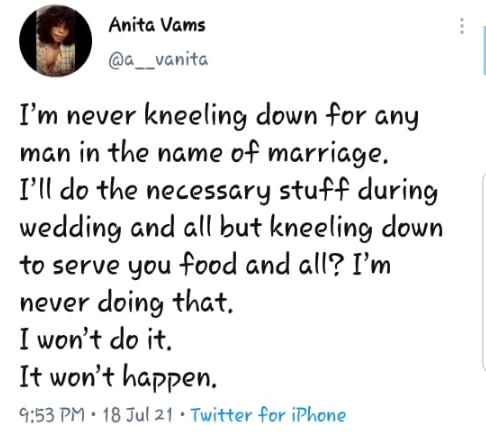The width and height of the screenshot is (486, 441).
Task: Click the line "man in the name of marriage."
Action: 204,153
